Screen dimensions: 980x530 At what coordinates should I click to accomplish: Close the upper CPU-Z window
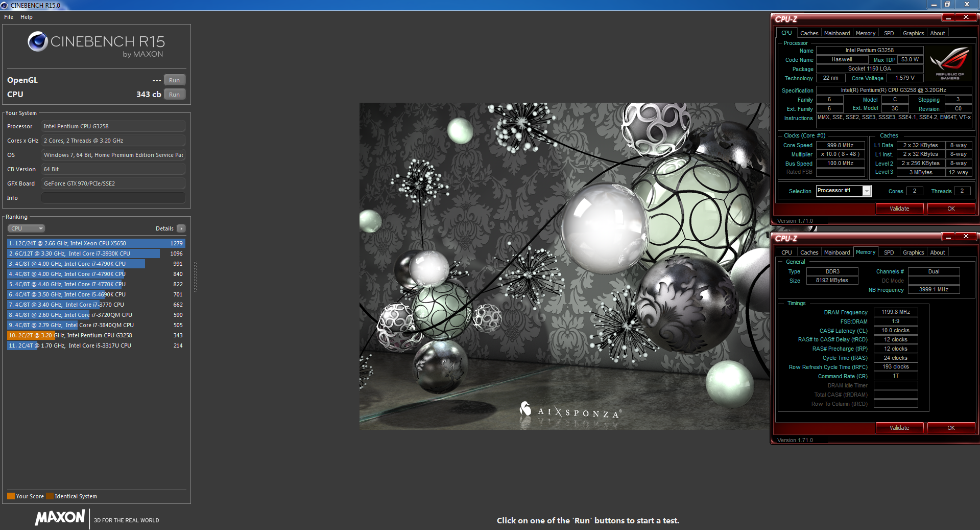[966, 17]
